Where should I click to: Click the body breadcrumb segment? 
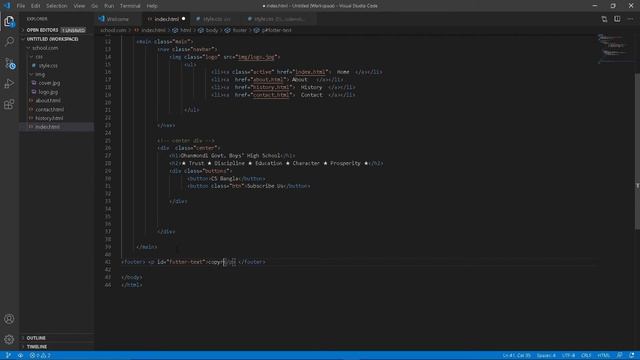[x=211, y=30]
